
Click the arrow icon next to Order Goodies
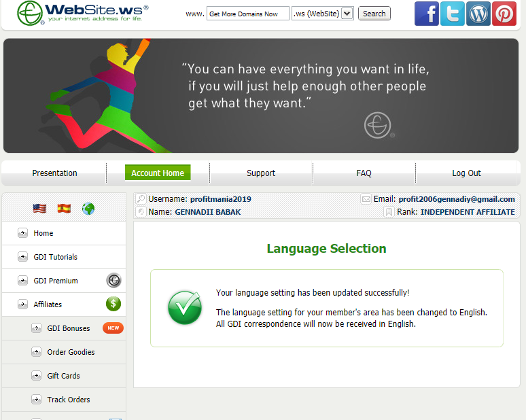(x=36, y=352)
